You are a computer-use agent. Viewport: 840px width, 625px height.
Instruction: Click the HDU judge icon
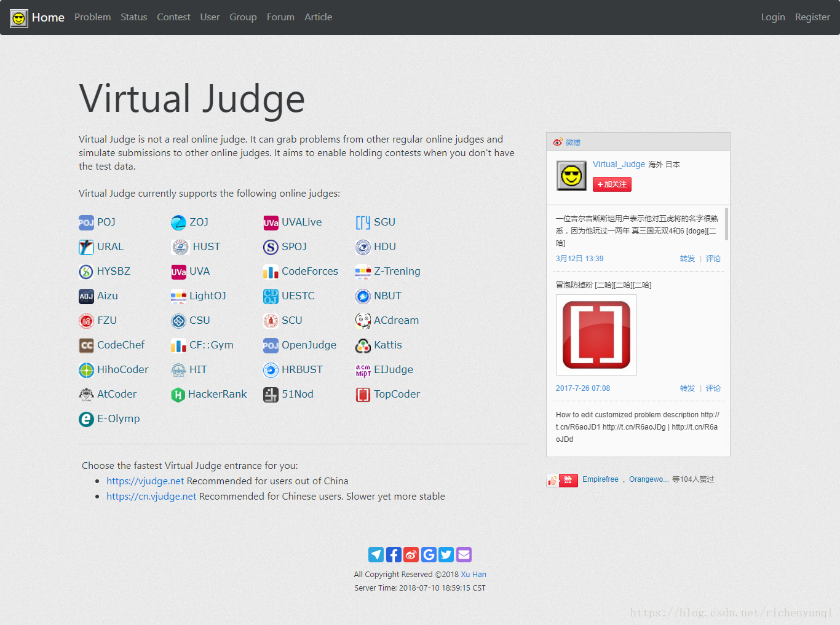pos(363,246)
